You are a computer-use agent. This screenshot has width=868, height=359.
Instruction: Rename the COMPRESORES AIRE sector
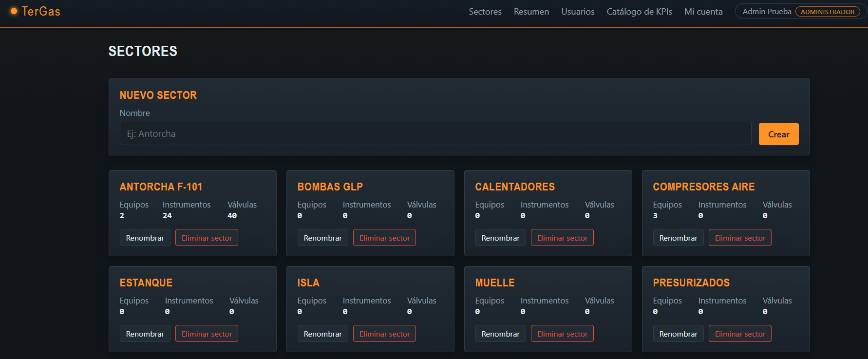[x=679, y=238]
